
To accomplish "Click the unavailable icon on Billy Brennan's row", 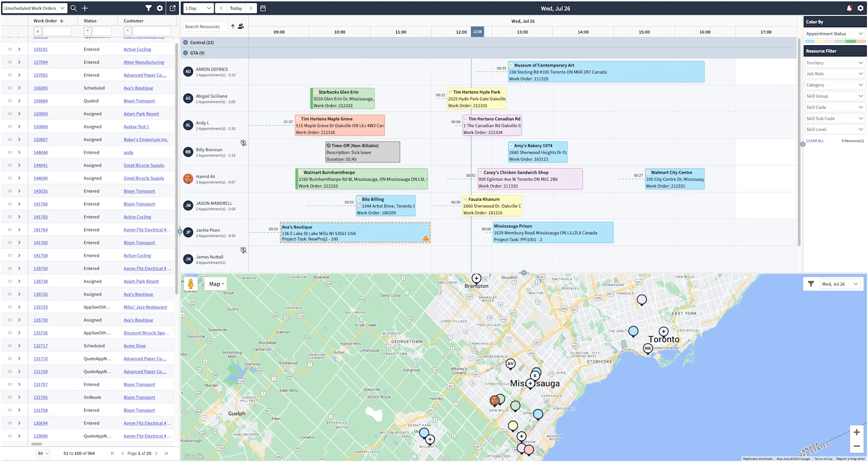I will coord(244,143).
